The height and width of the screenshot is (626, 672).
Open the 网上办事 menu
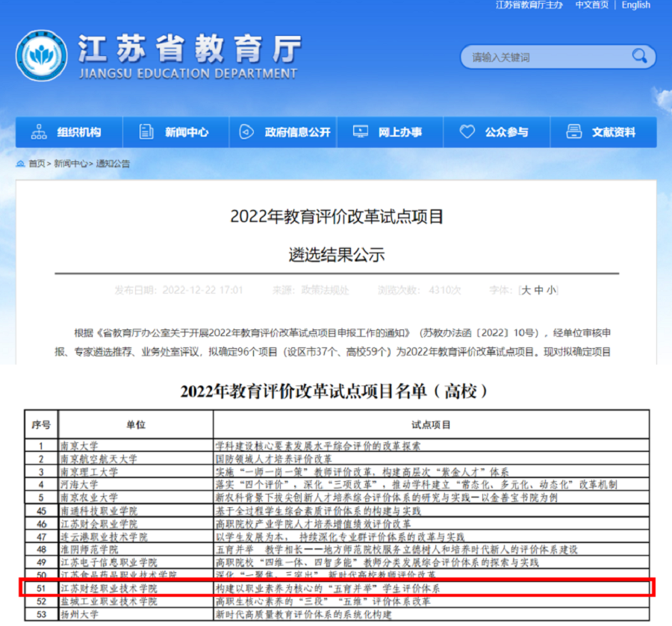390,132
